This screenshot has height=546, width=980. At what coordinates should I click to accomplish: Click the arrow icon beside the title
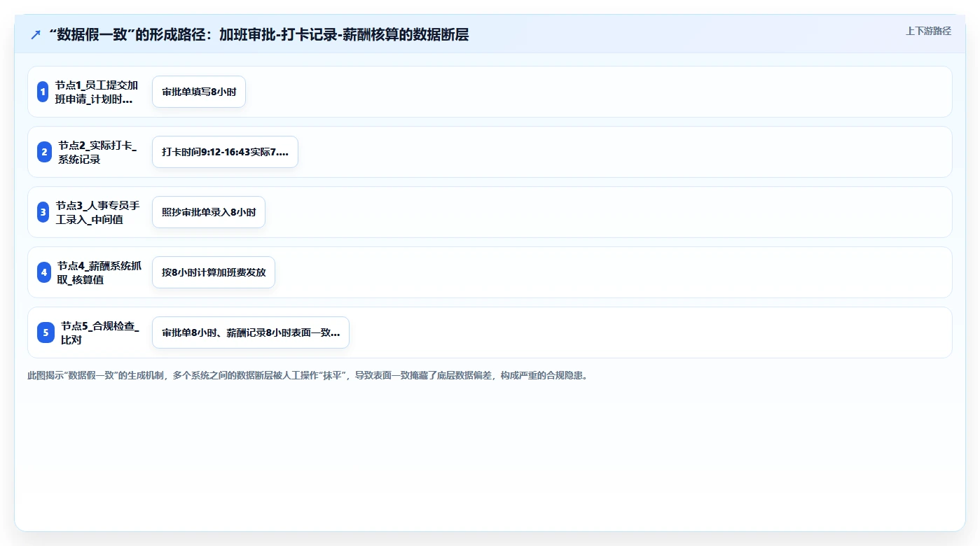tap(36, 34)
